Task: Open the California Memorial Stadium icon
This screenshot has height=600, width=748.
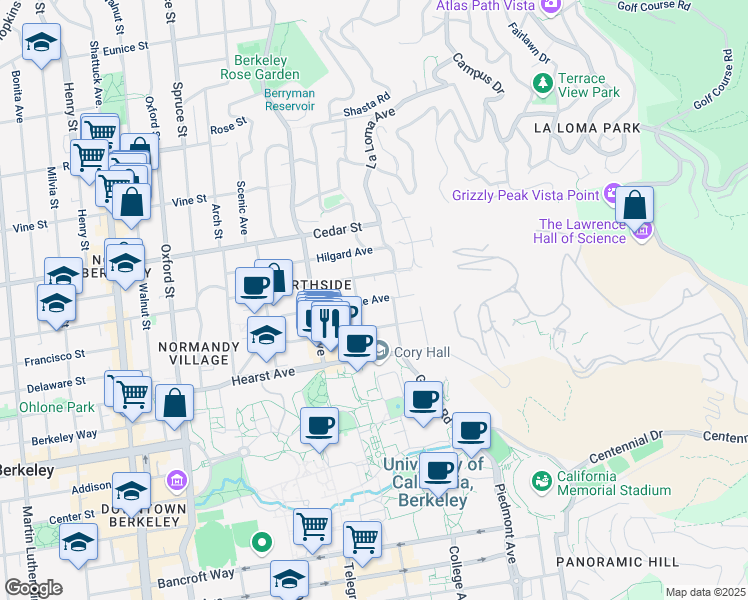Action: coord(541,481)
